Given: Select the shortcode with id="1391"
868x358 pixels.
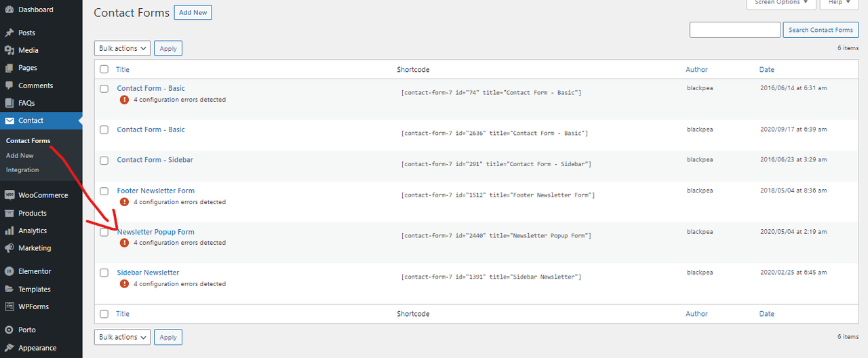Looking at the screenshot, I should [492, 277].
